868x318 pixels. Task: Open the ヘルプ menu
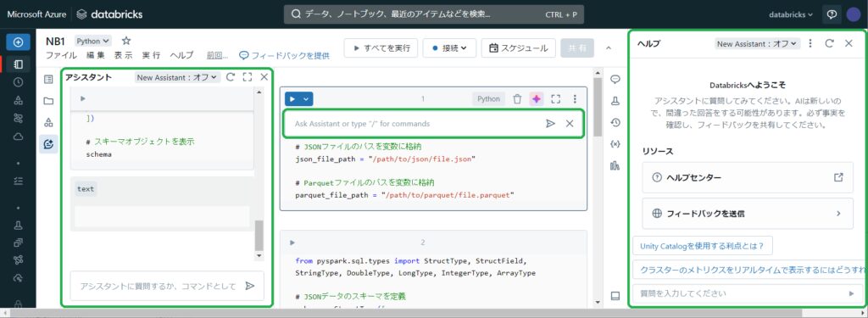click(x=181, y=55)
